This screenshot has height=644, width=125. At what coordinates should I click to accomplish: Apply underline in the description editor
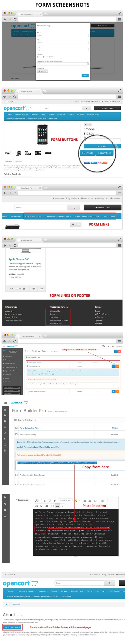tap(49, 501)
